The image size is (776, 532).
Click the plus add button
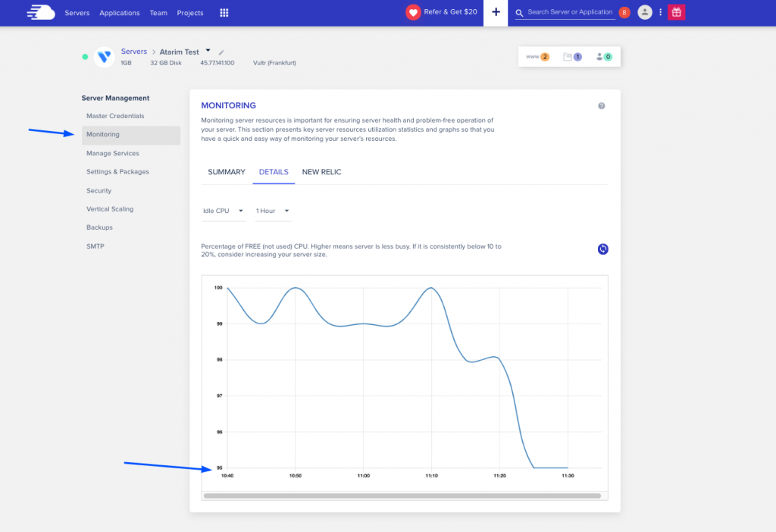pos(496,12)
